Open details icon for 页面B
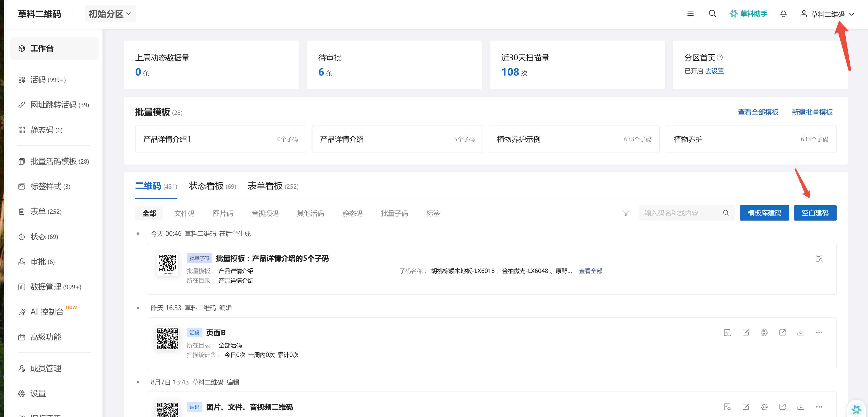This screenshot has width=868, height=417. (x=727, y=333)
